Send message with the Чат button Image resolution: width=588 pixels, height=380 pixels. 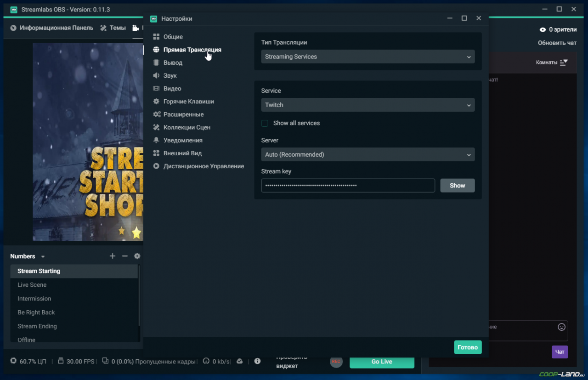pyautogui.click(x=560, y=352)
